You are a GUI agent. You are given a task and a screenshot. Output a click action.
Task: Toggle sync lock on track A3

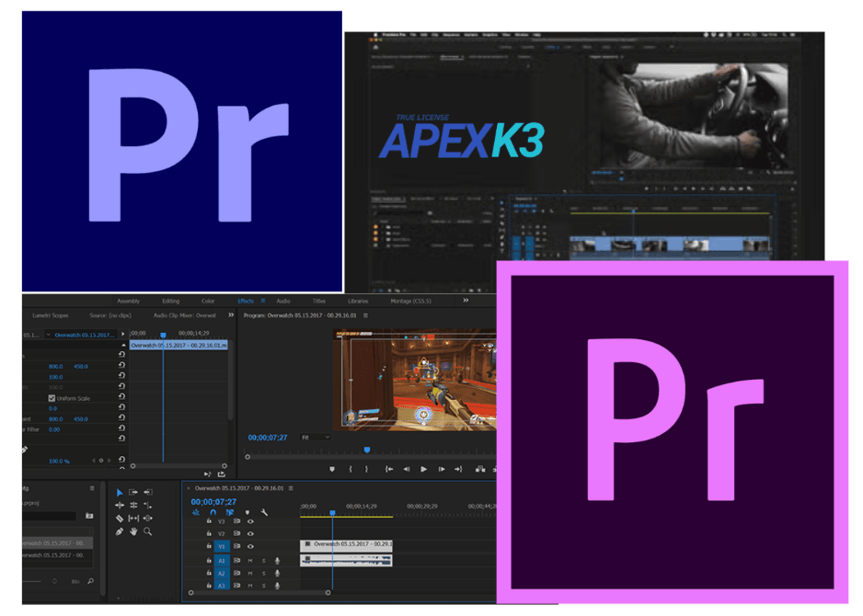coord(236,587)
